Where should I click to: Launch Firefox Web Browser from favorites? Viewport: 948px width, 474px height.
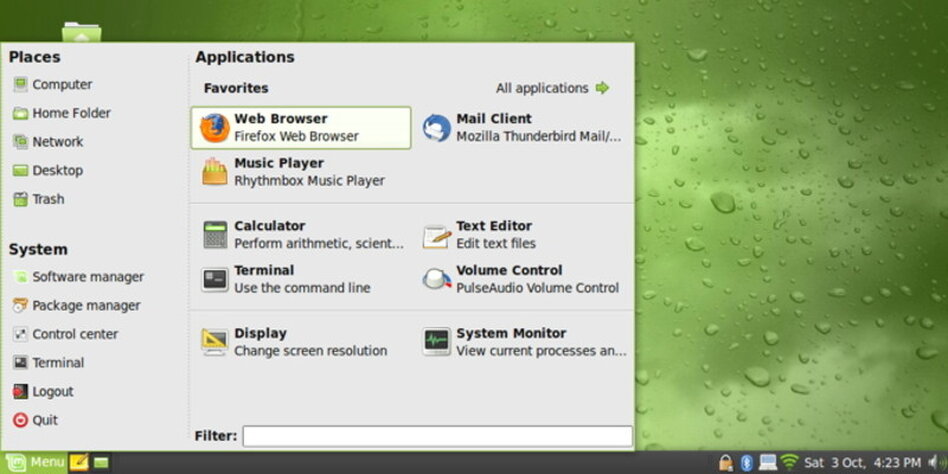[300, 127]
